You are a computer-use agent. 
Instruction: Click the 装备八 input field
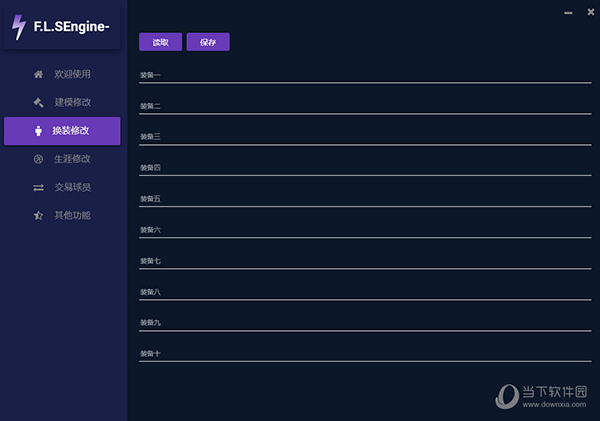tap(360, 292)
